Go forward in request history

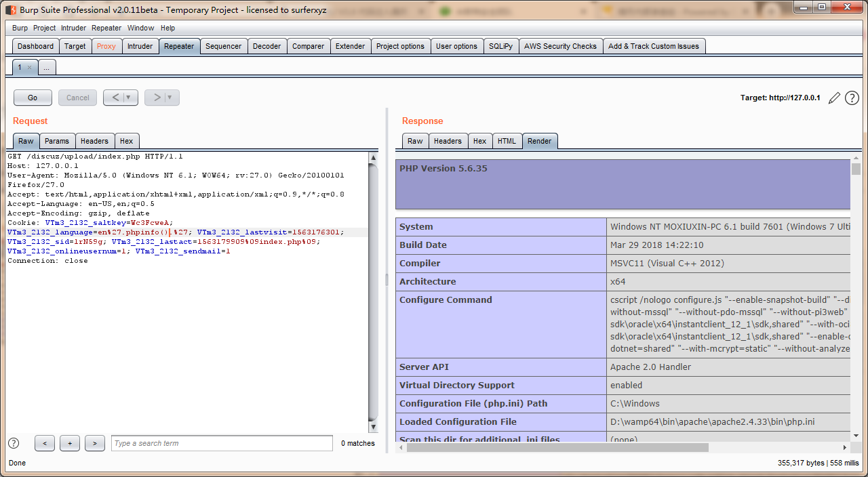[x=156, y=98]
